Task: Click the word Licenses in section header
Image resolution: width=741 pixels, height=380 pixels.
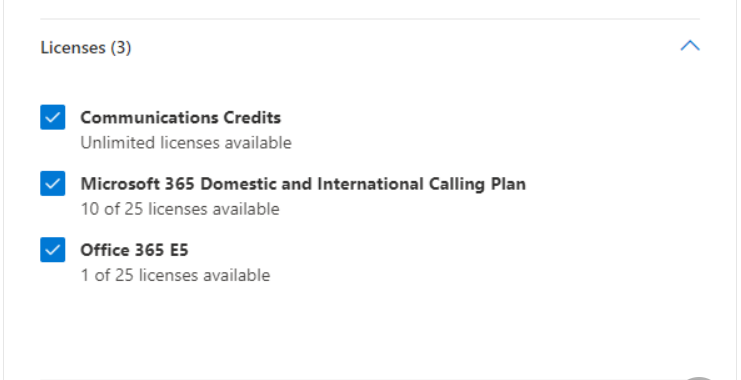Action: [73, 47]
